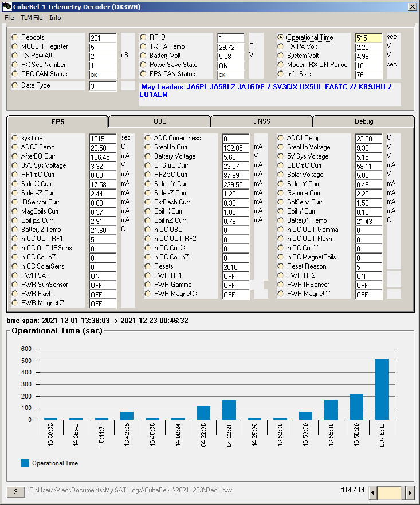This screenshot has height=505, width=420.
Task: Choose the Battery1 Temp radio button
Action: pyautogui.click(x=280, y=220)
